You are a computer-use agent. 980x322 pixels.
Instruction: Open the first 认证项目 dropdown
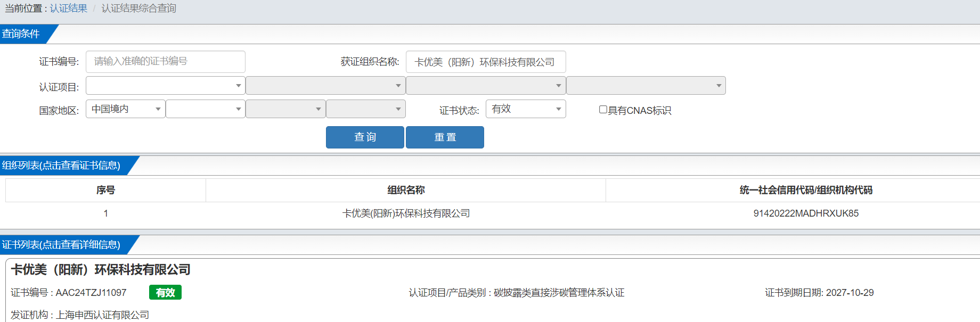(166, 86)
